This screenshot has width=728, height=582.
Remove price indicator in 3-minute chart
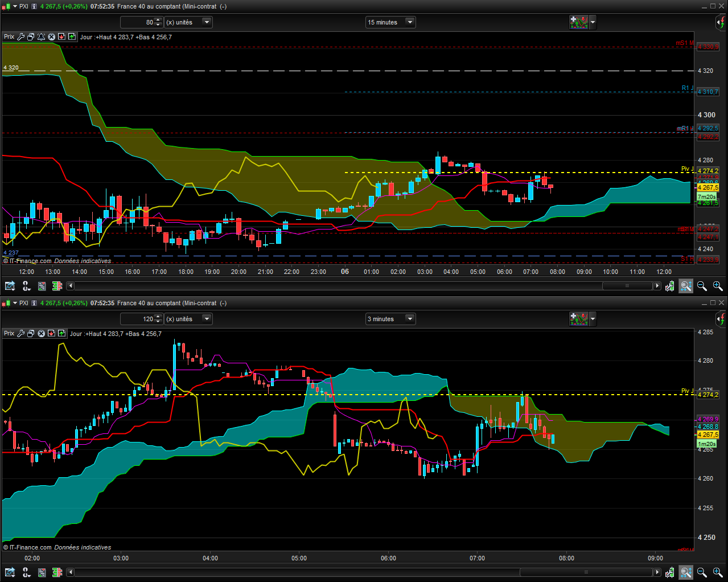[x=41, y=334]
